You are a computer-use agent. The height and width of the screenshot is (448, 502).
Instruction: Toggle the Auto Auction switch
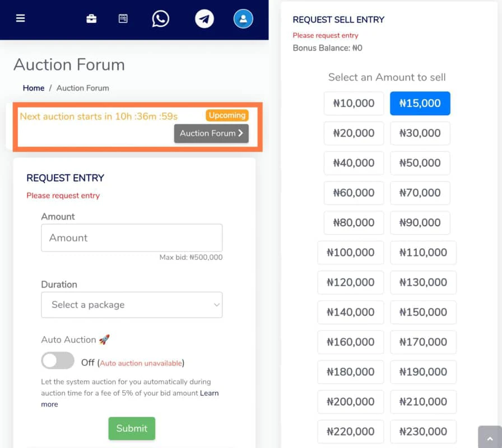pyautogui.click(x=58, y=360)
